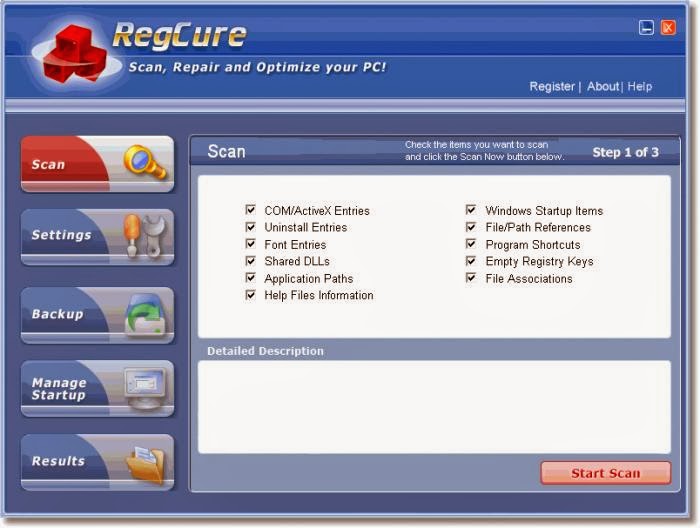
Task: Toggle Uninstall Entries checkbox
Action: [250, 227]
